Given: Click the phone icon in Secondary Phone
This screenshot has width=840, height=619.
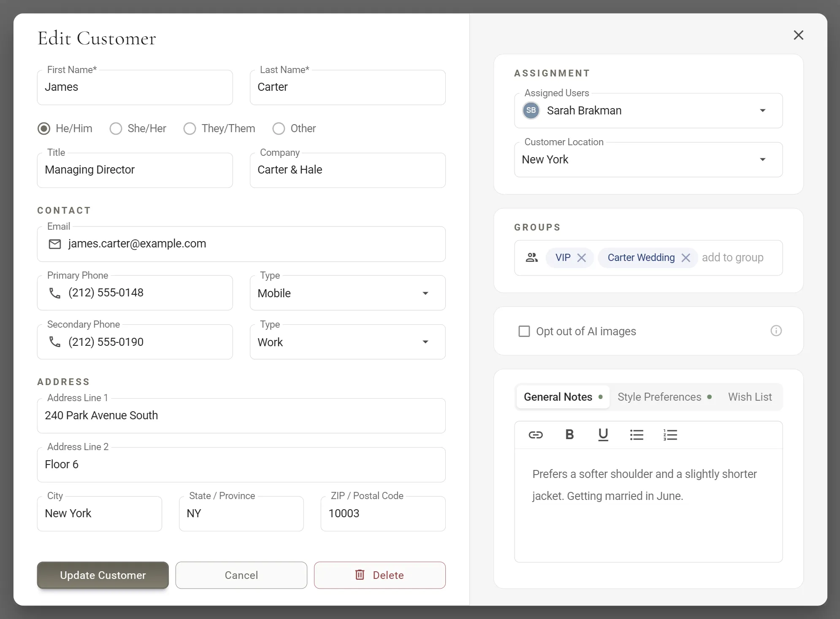Looking at the screenshot, I should (55, 342).
